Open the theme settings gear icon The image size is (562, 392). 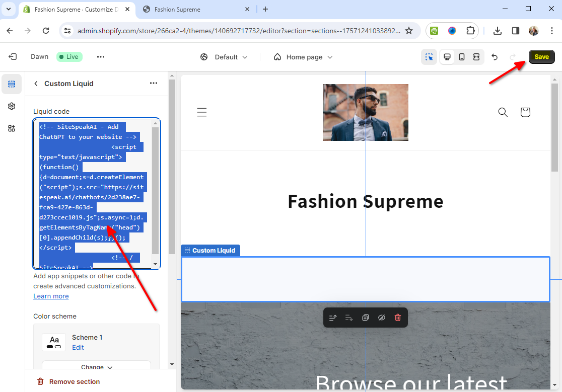12,106
